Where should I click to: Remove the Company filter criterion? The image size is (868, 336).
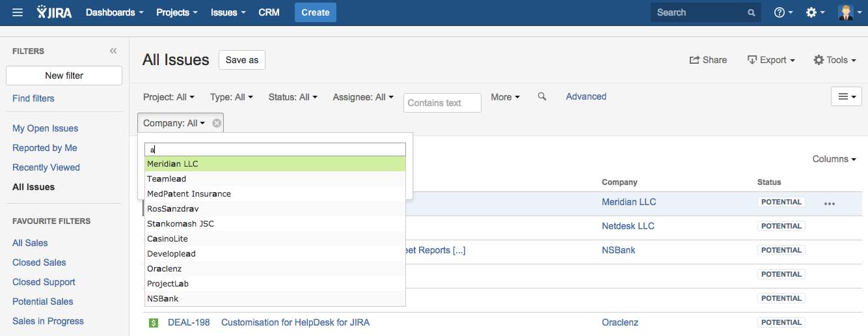(217, 123)
